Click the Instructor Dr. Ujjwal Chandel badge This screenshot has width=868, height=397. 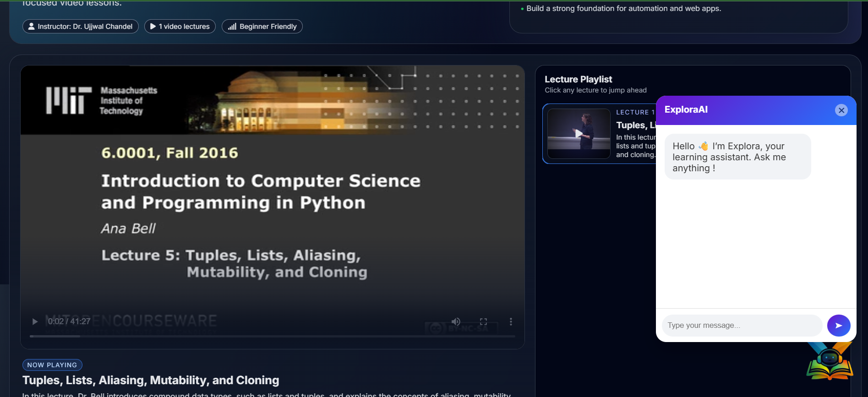81,27
